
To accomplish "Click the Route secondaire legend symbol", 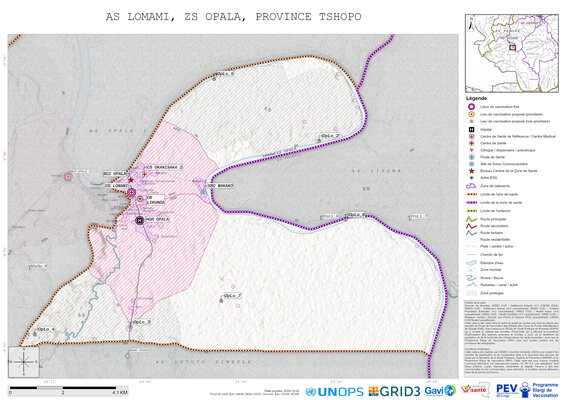I will [471, 226].
